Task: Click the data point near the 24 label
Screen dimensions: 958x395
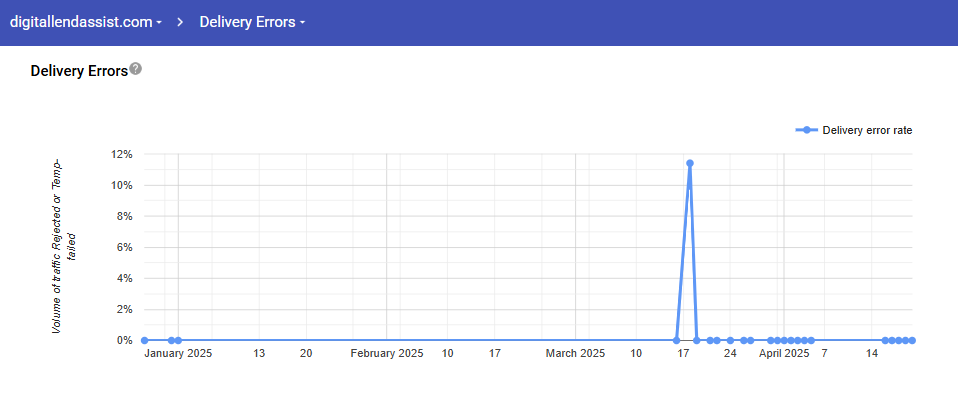Action: pyautogui.click(x=730, y=340)
